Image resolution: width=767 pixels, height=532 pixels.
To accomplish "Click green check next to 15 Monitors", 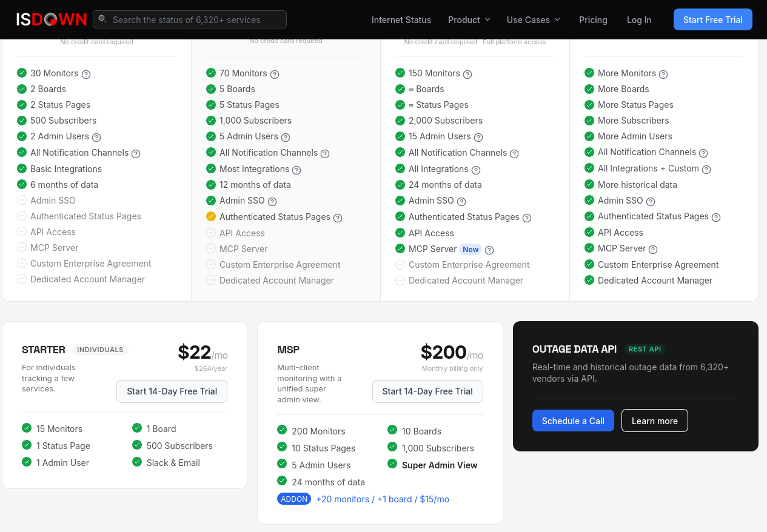I will [x=27, y=428].
